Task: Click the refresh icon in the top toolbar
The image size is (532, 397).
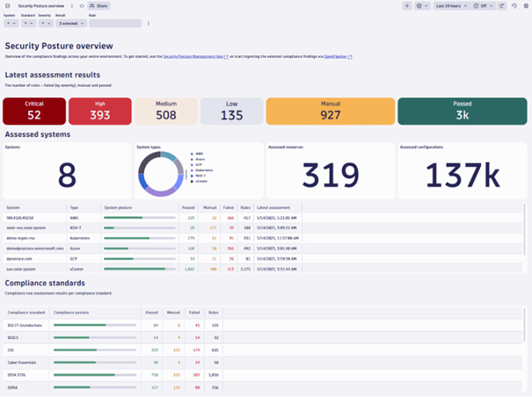Action: (x=502, y=5)
